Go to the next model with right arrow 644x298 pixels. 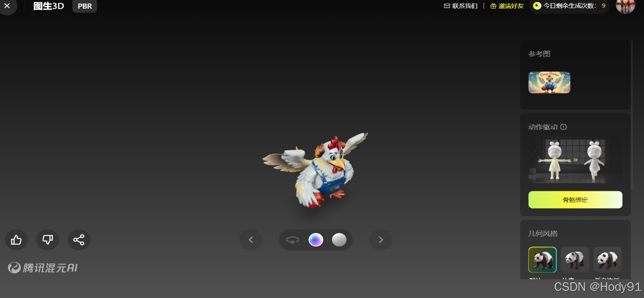click(381, 240)
